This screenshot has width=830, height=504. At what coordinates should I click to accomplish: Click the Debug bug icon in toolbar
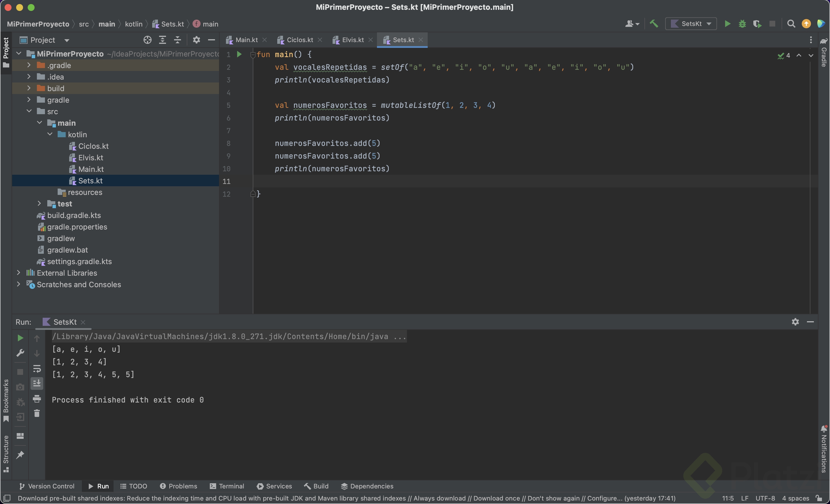click(742, 24)
